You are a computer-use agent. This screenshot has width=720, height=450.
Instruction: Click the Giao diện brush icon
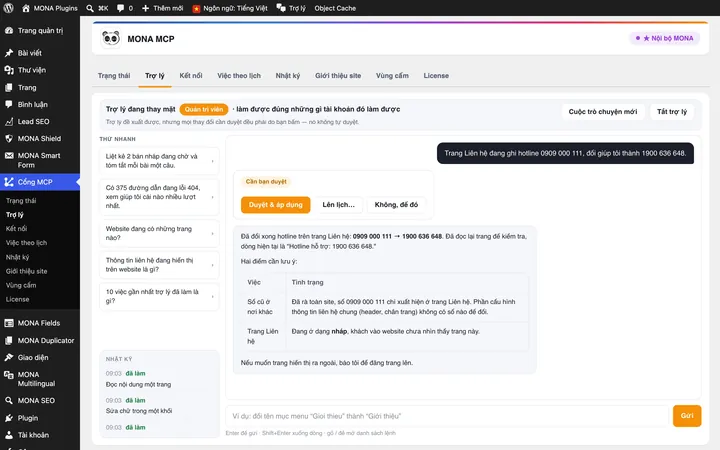[x=9, y=357]
